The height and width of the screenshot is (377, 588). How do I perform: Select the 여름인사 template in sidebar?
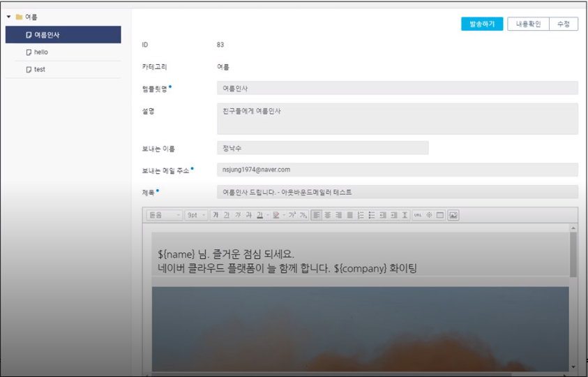click(x=63, y=35)
